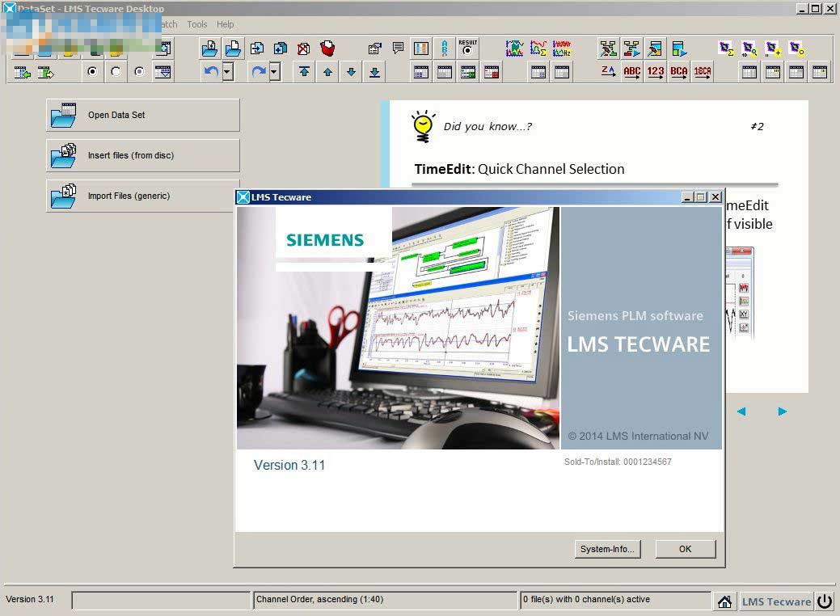This screenshot has height=616, width=840.
Task: Click the properties sheet icon in toolbar
Action: click(374, 49)
